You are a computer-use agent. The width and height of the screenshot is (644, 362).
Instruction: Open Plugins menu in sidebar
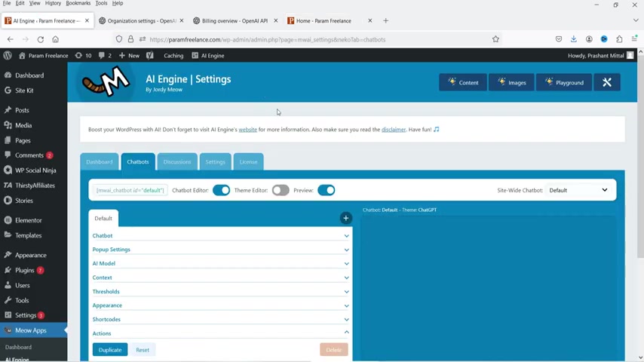(x=25, y=271)
